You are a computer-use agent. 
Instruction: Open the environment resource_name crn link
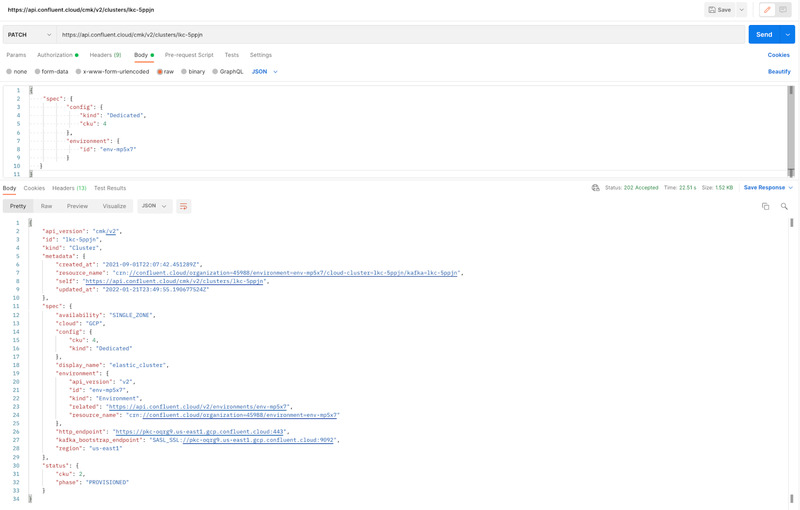(240, 415)
